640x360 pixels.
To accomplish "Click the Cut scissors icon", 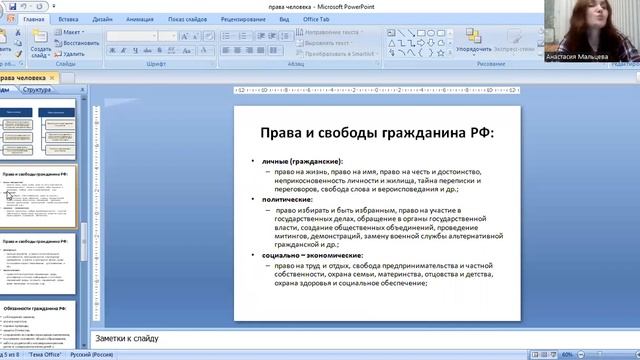I will (x=18, y=33).
